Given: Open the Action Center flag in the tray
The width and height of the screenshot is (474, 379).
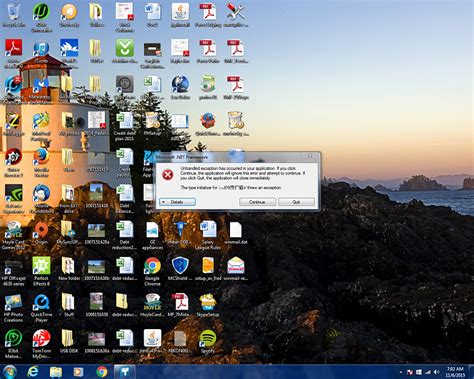Looking at the screenshot, I should point(410,372).
